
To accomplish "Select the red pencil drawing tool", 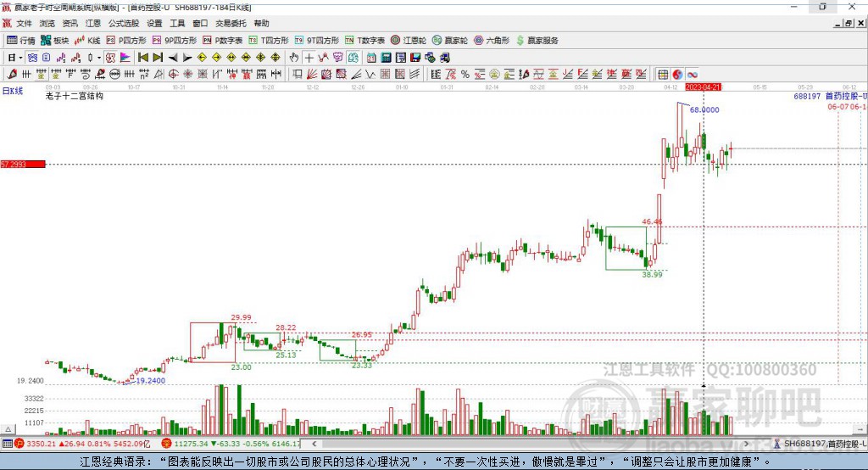I will (x=12, y=75).
